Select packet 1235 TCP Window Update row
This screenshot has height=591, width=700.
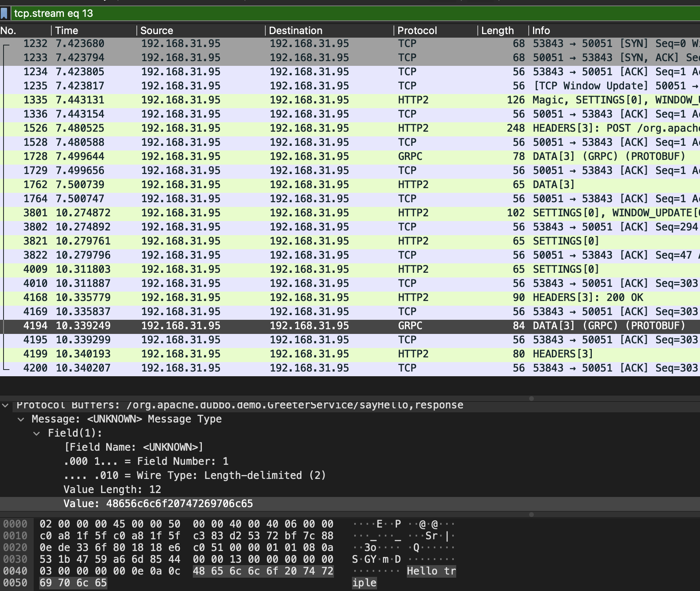click(350, 86)
